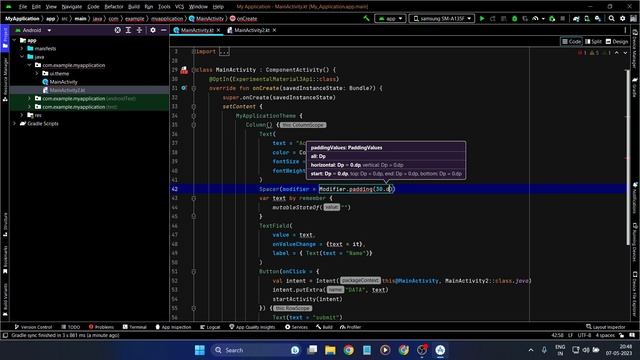
Task: Expand the ui.theme package
Action: (37, 73)
